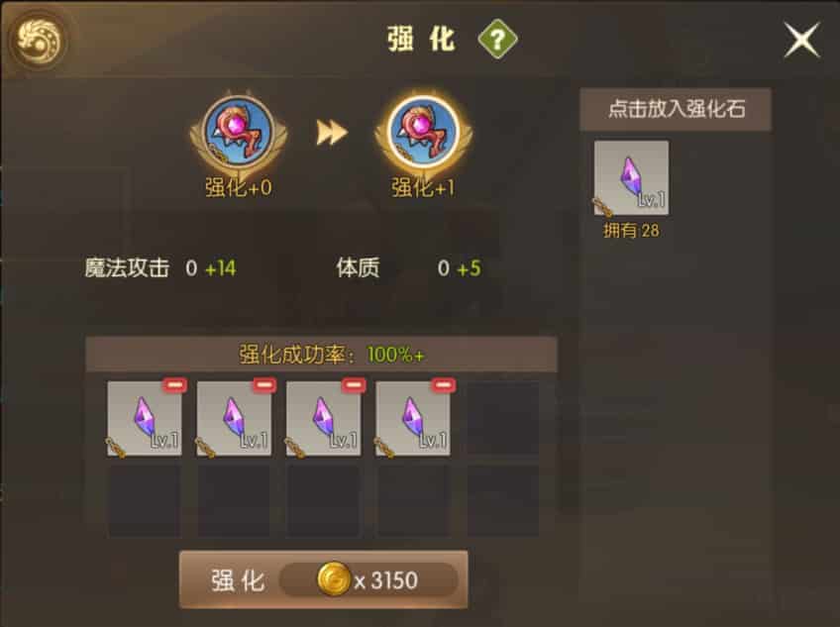840x627 pixels.
Task: Tap the double arrow between medallions
Action: pos(332,133)
